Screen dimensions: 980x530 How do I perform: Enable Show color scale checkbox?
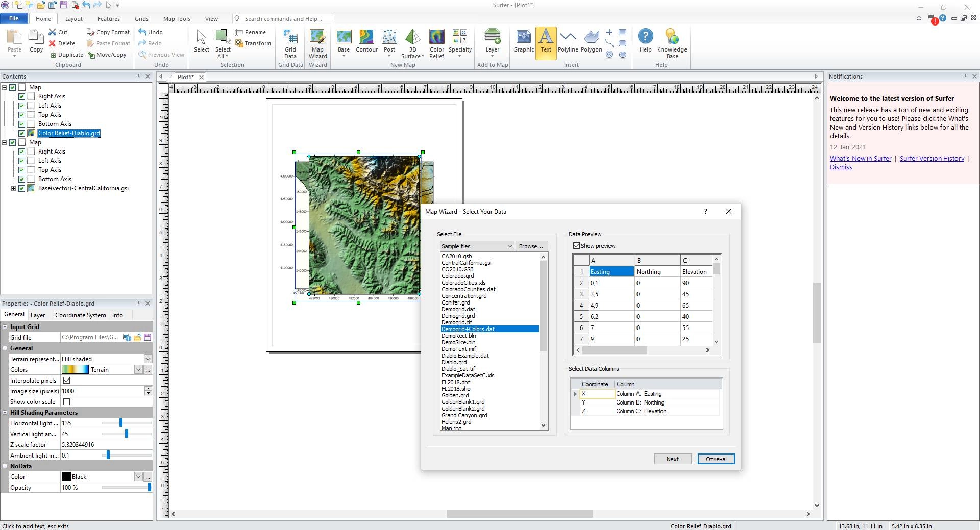[x=66, y=402]
